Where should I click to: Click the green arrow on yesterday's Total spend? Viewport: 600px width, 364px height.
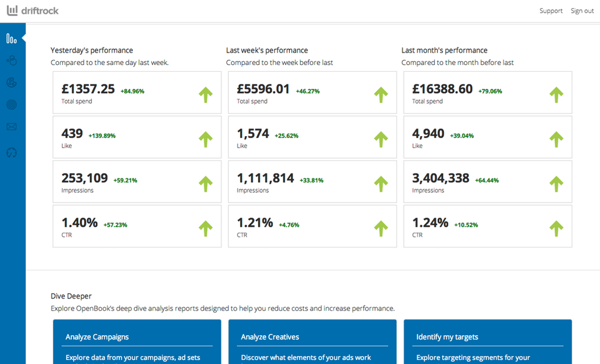[205, 95]
